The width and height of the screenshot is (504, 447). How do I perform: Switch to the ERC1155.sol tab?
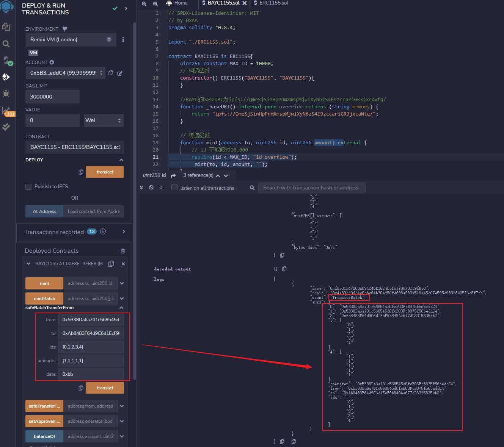(273, 3)
